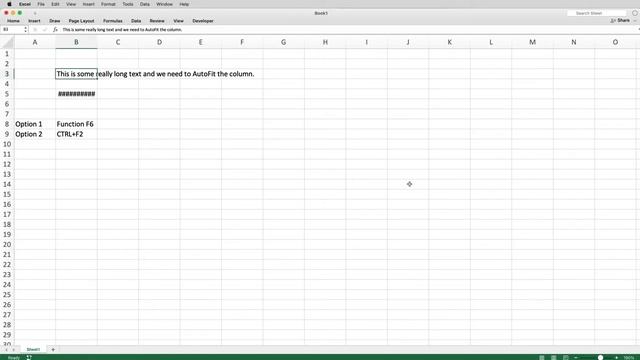Viewport: 640px width, 360px height.
Task: Switch to the Draw ribbon tab
Action: 55,21
